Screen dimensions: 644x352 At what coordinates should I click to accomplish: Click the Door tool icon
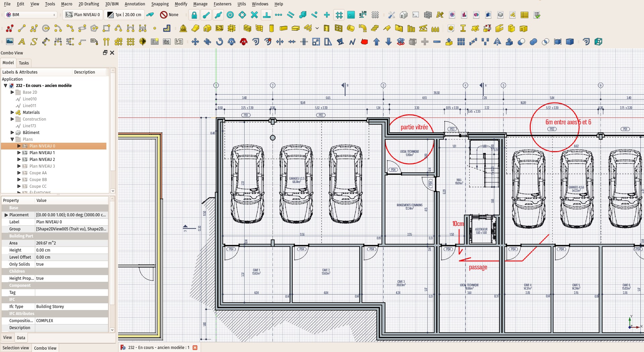[327, 29]
